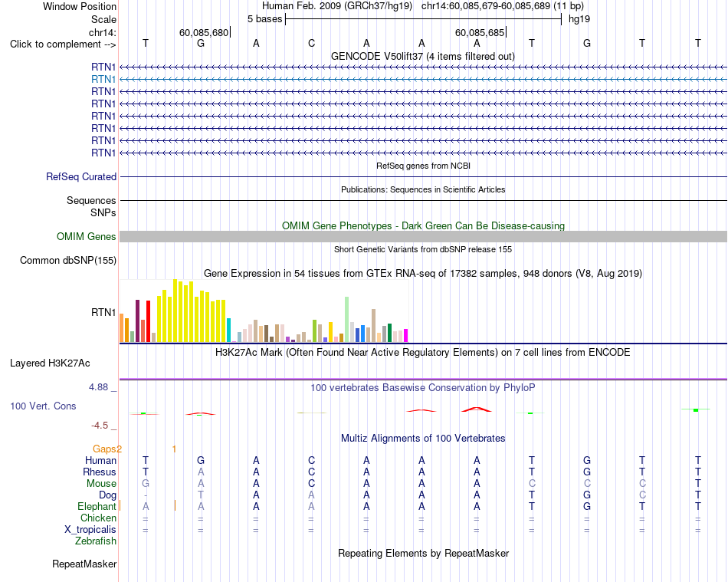The height and width of the screenshot is (582, 728).
Task: Click the G base in the Mouse row
Action: [146, 484]
